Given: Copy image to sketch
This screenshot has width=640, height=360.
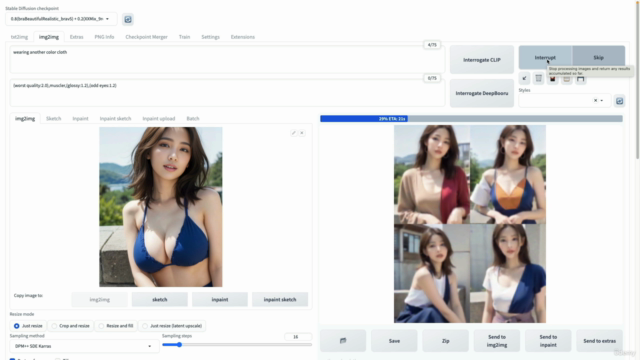Looking at the screenshot, I should 160,299.
